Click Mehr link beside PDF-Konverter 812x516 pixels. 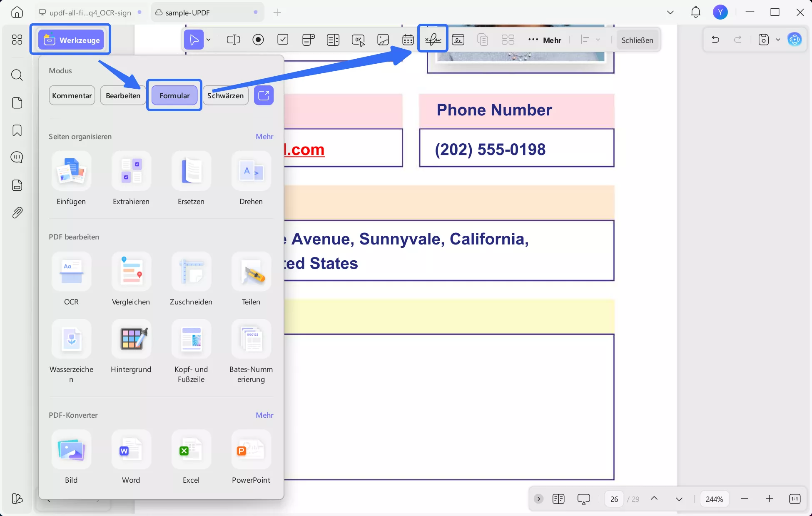(x=264, y=415)
